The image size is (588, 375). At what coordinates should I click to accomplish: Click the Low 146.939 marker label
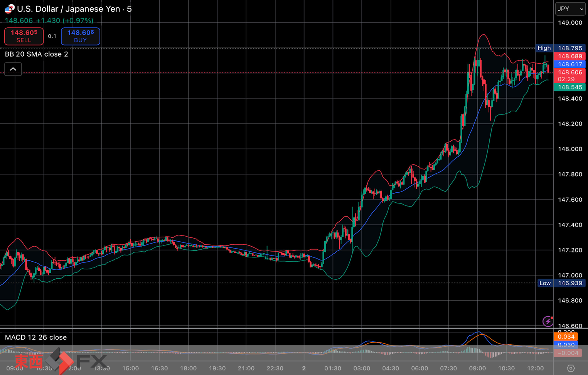tap(561, 283)
